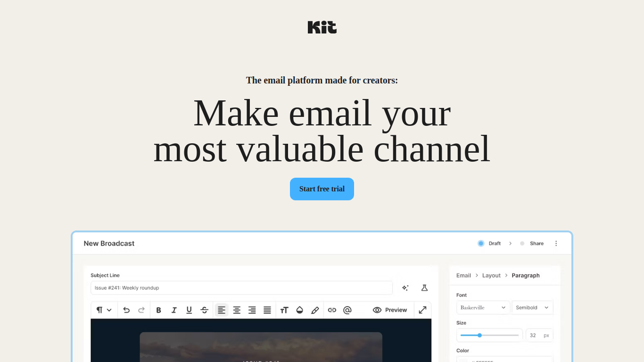Image resolution: width=644 pixels, height=362 pixels.
Task: Click the Font label in sidebar
Action: click(x=462, y=295)
